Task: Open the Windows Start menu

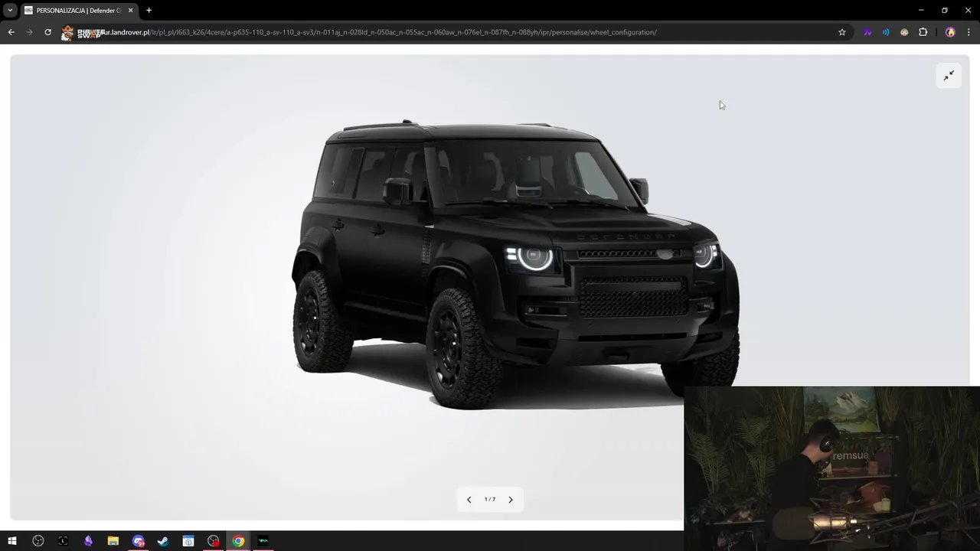Action: [x=12, y=541]
